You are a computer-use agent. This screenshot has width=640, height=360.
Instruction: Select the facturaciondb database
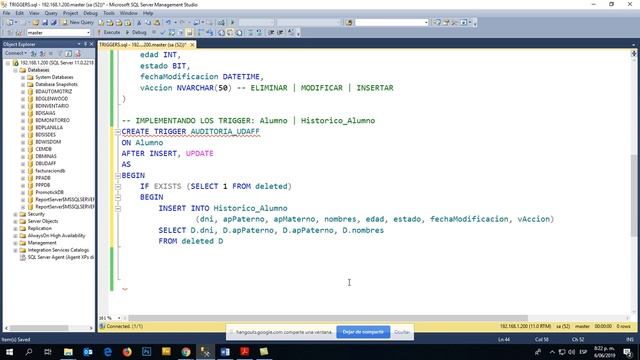[50, 171]
